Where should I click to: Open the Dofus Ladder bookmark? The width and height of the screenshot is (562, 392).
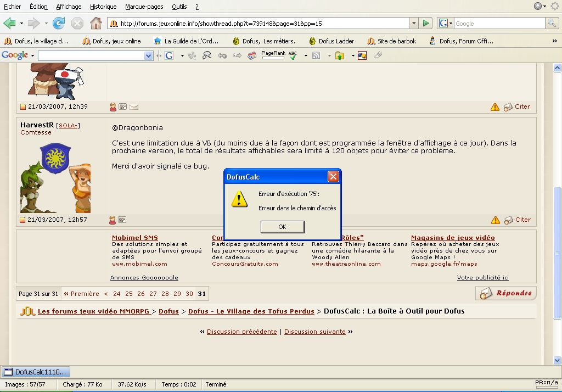tap(331, 41)
